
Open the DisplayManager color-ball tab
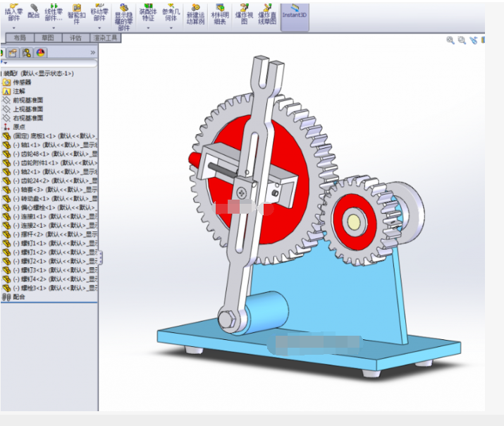pos(40,53)
